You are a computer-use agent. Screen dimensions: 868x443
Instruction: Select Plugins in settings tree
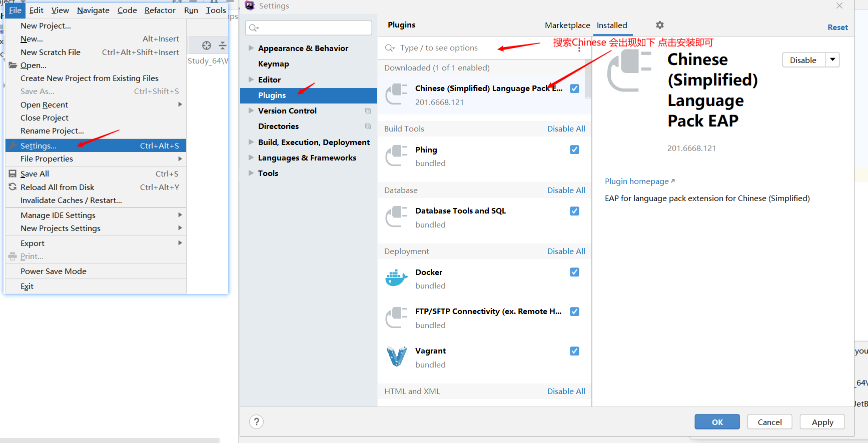(309, 95)
